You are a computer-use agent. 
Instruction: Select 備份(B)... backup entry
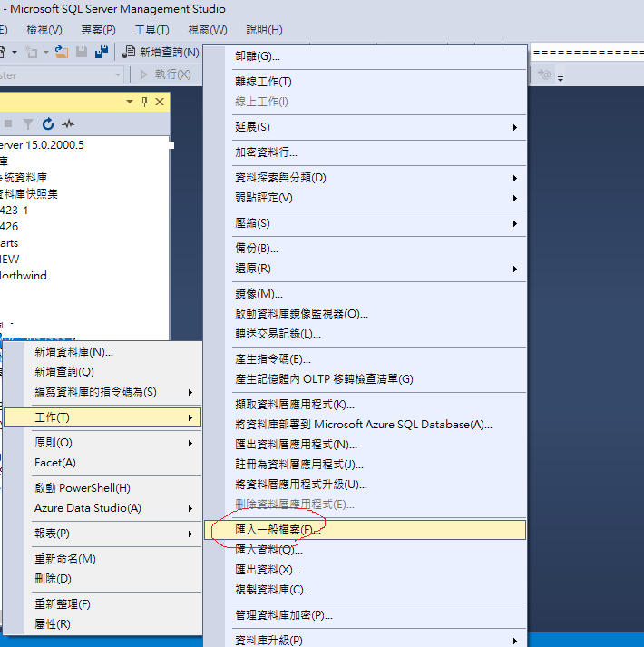pyautogui.click(x=366, y=249)
